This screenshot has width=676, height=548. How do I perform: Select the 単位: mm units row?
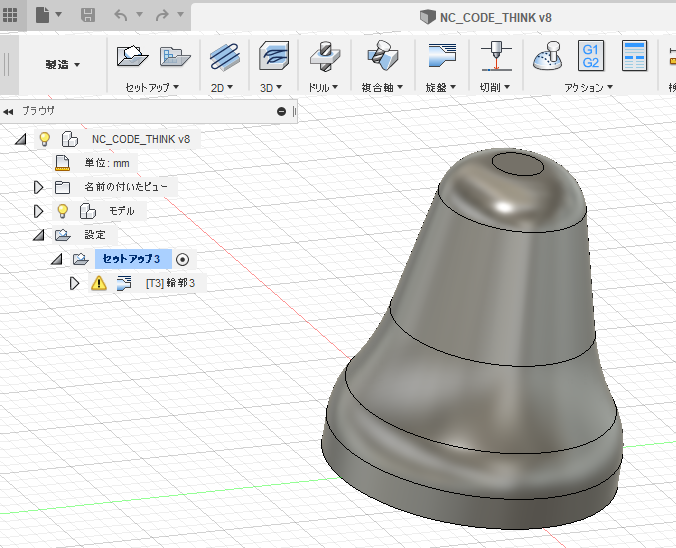point(107,163)
